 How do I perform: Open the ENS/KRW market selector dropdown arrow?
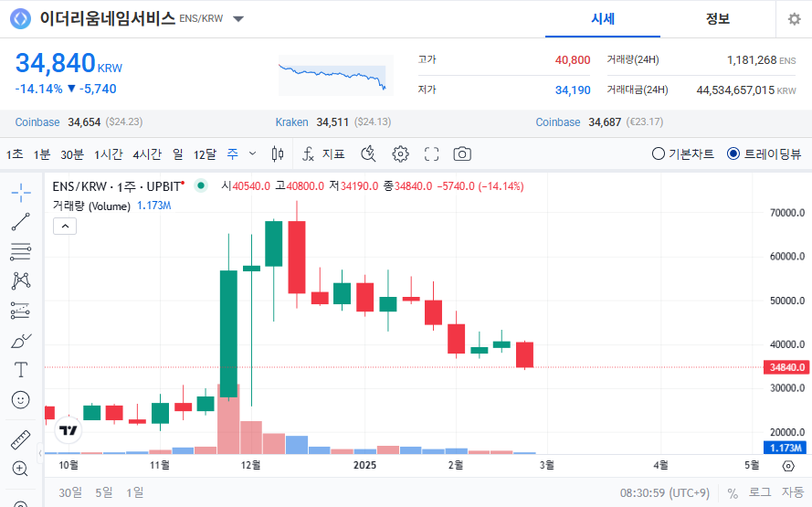[x=238, y=19]
